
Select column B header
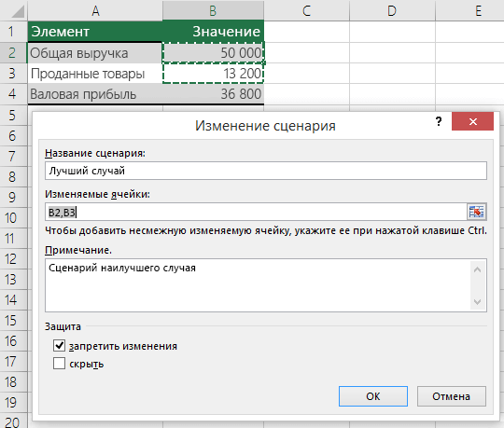[x=213, y=11]
